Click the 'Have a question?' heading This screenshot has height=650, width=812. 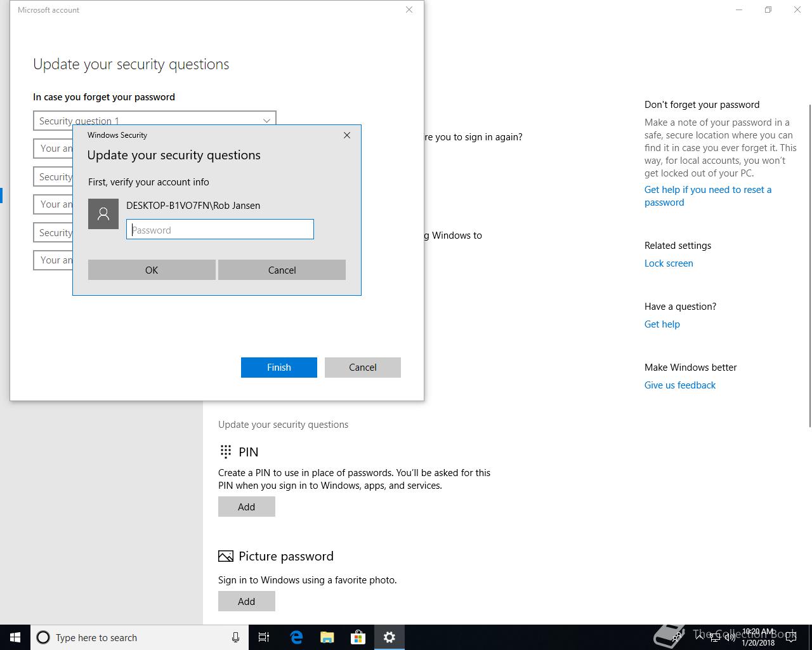coord(680,307)
